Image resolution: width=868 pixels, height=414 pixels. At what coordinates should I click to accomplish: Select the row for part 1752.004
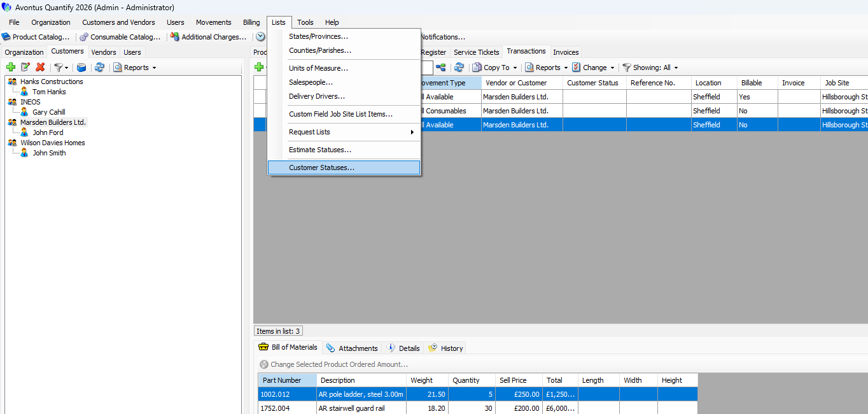(477, 408)
